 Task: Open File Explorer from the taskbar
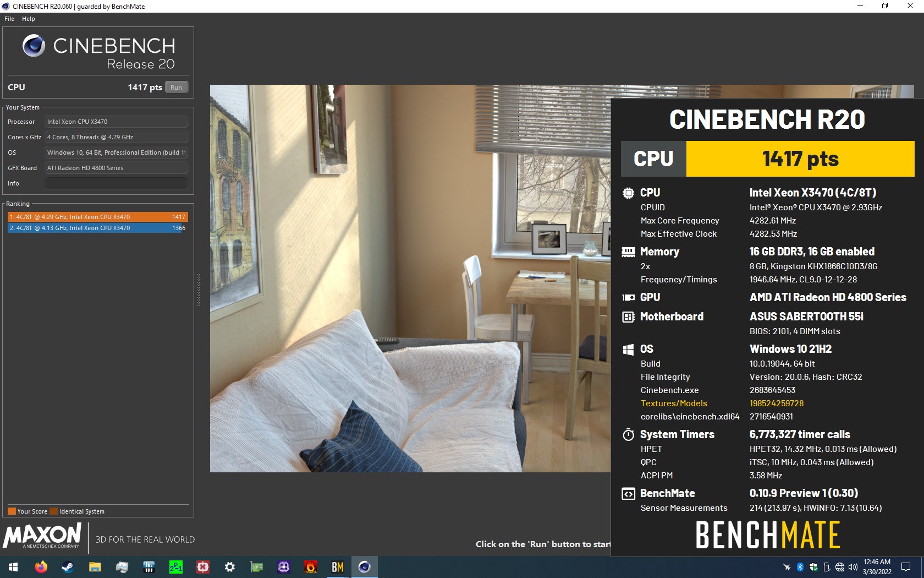(x=95, y=567)
